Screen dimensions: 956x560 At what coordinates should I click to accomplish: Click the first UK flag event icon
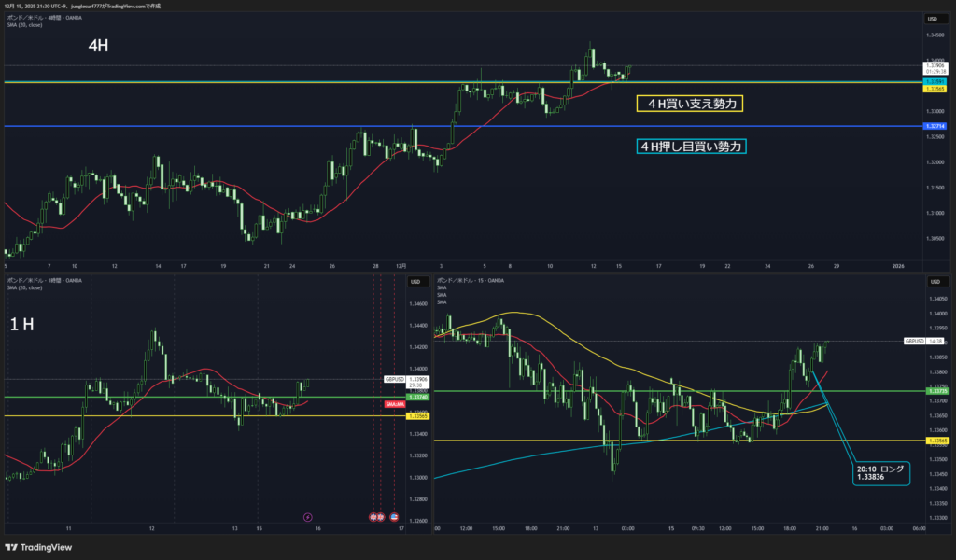373,516
